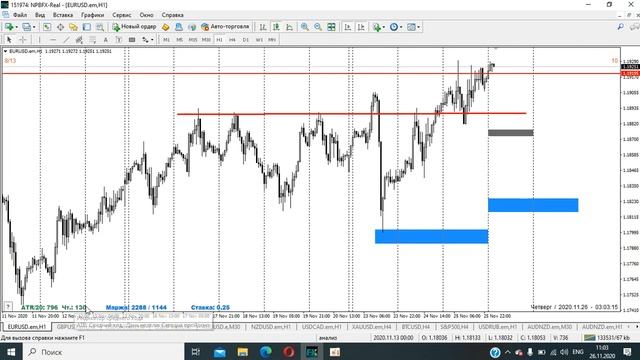Screen dimensions: 640x360
Task: Switch to XAUUSD.em,H4 chart tab
Action: (x=372, y=327)
